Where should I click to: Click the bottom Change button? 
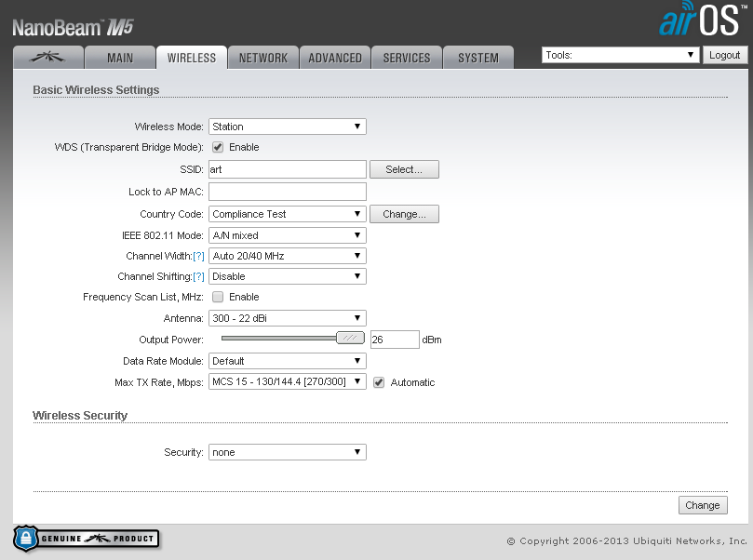pos(703,505)
